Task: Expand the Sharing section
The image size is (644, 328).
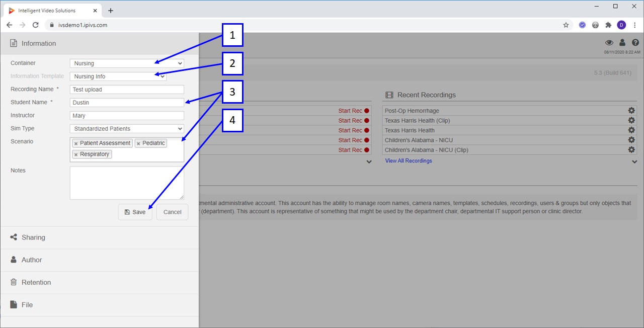Action: [x=100, y=237]
